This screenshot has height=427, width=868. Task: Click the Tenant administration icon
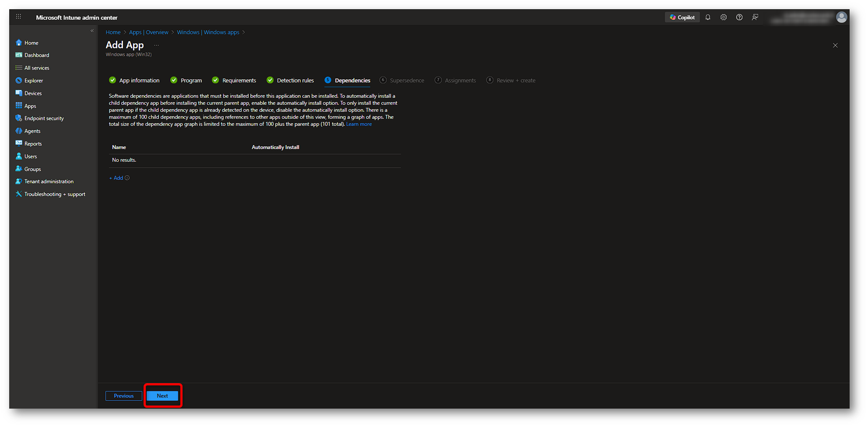(19, 181)
